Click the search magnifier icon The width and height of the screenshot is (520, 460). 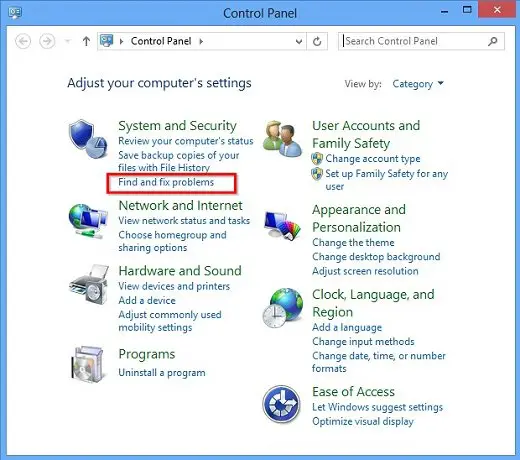[x=493, y=41]
